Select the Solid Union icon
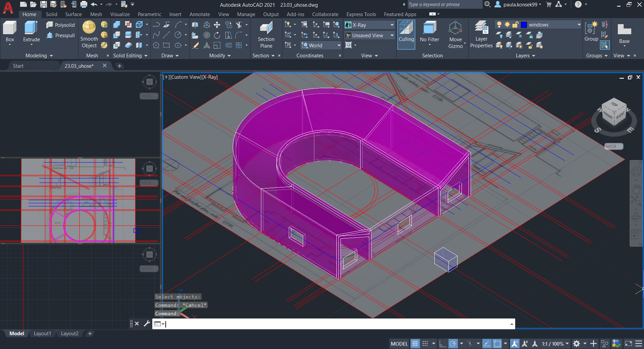 117,25
